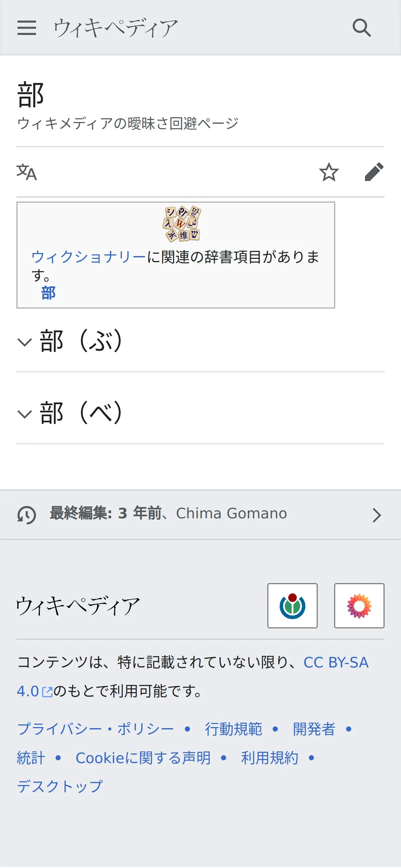Click the Wiktionary tiles logo
Screen dimensions: 401x868
click(x=182, y=224)
